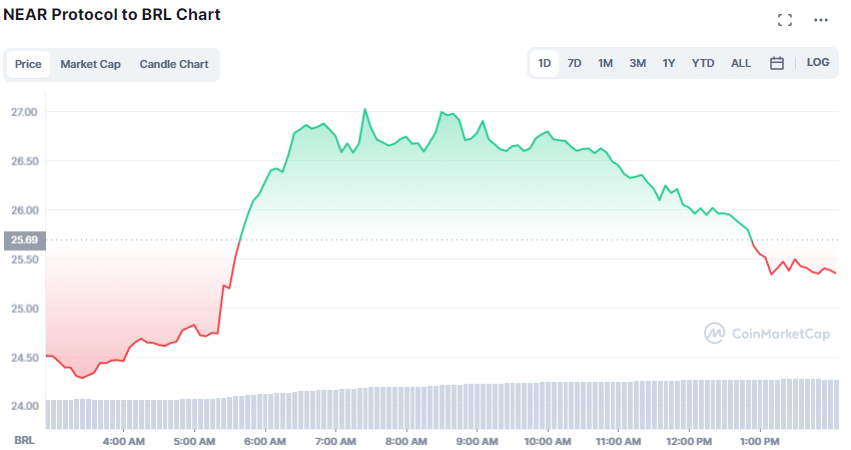This screenshot has width=851, height=450.
Task: Switch to the Market Cap tab
Action: pos(90,64)
